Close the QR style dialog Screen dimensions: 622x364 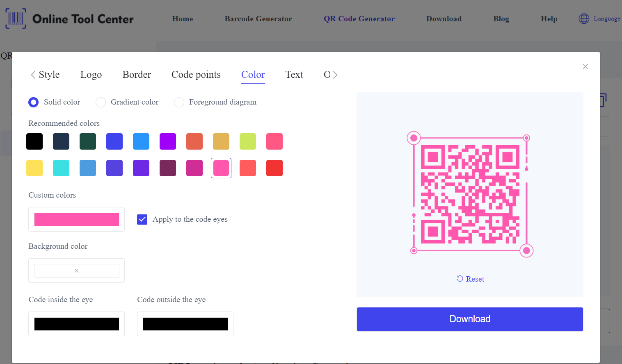585,66
